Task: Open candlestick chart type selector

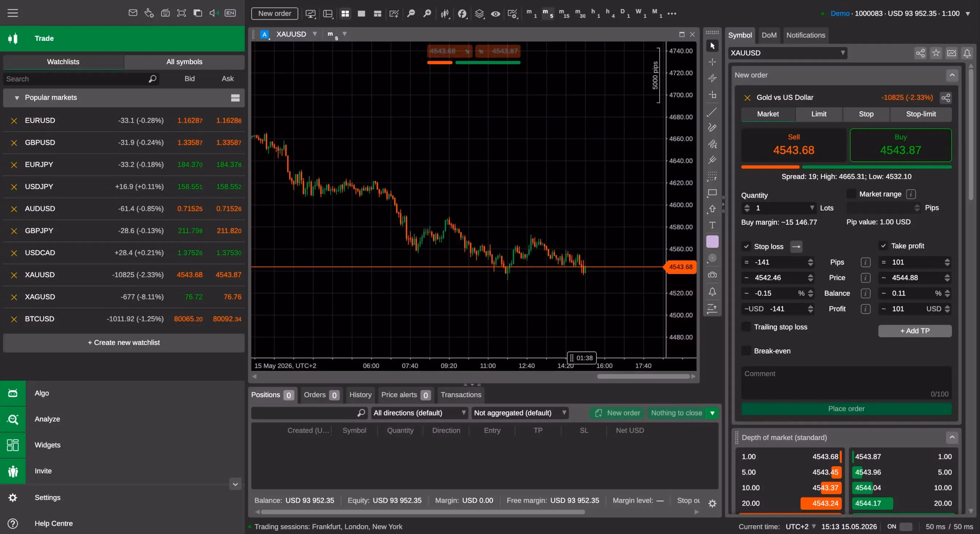Action: pyautogui.click(x=445, y=14)
